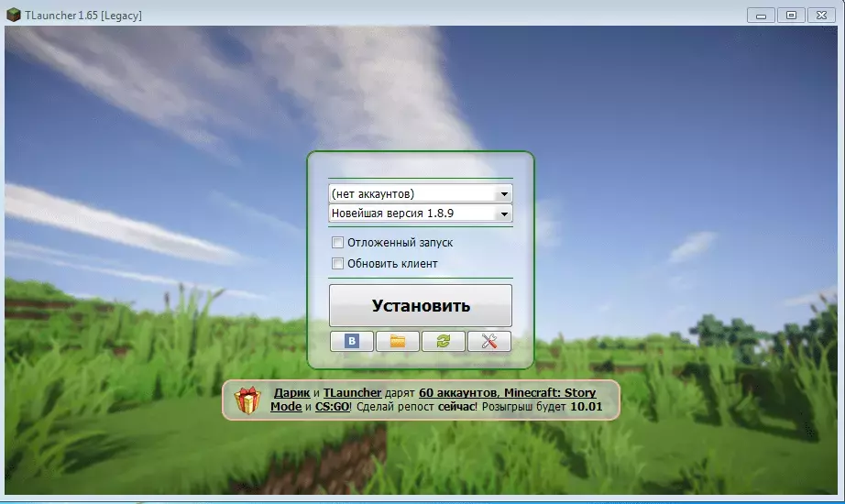Click the green refresh arrows button
845x504 pixels.
443,341
